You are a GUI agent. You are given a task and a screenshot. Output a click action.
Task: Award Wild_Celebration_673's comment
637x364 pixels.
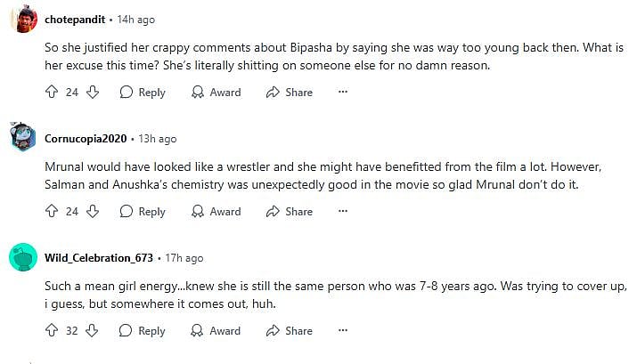[x=216, y=331]
